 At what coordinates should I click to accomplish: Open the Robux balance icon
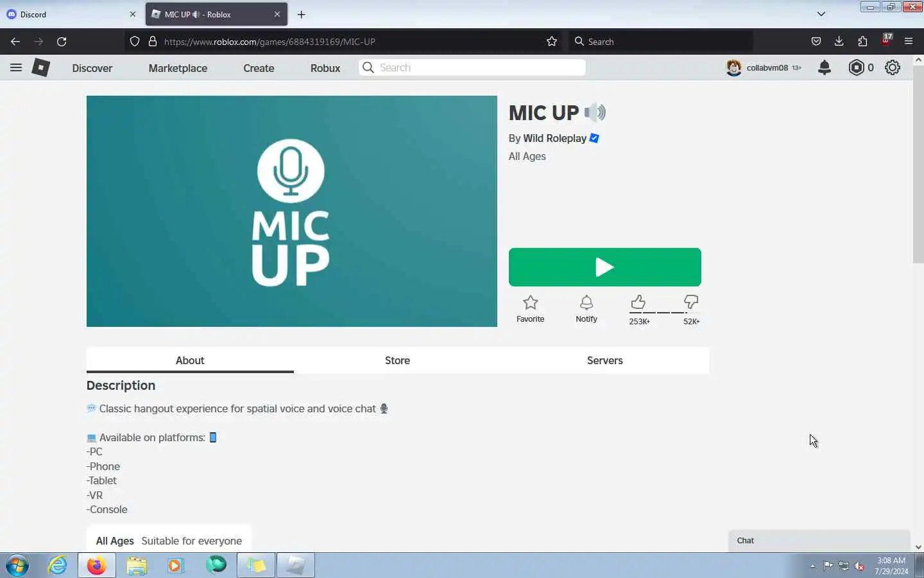click(x=856, y=67)
